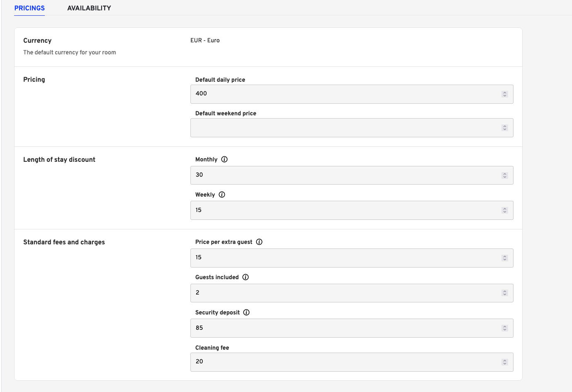Image resolution: width=572 pixels, height=392 pixels.
Task: Use the Security deposit stepper arrows
Action: pyautogui.click(x=505, y=328)
